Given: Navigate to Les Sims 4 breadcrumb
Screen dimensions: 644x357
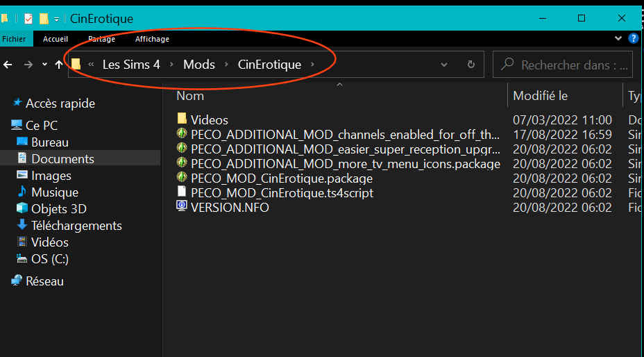Looking at the screenshot, I should point(131,65).
